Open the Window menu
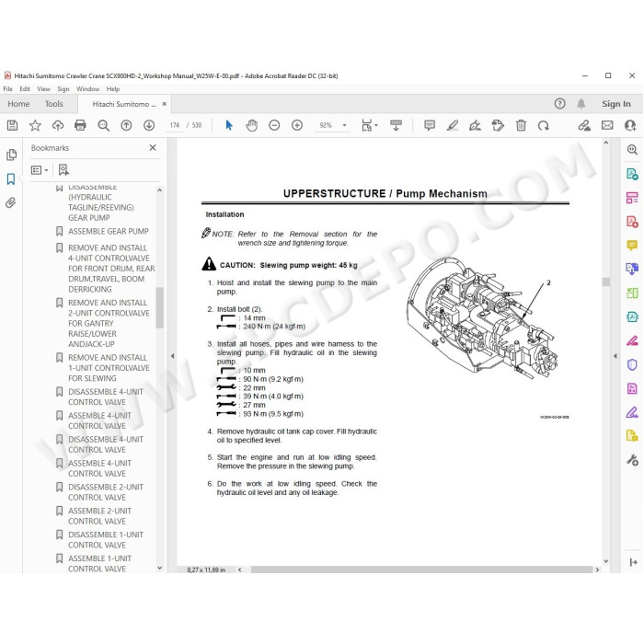This screenshot has width=644, height=644. [x=87, y=88]
